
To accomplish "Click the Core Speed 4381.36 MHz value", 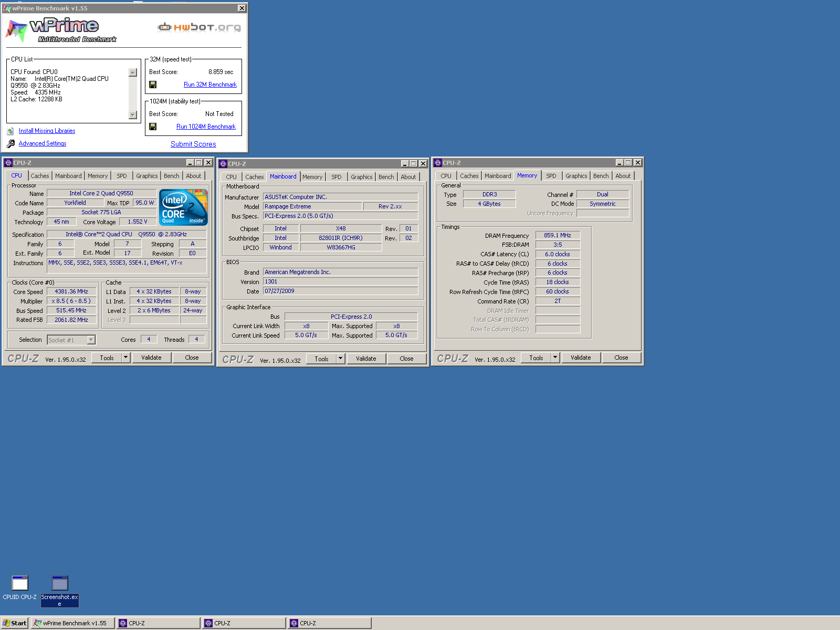I will [71, 291].
